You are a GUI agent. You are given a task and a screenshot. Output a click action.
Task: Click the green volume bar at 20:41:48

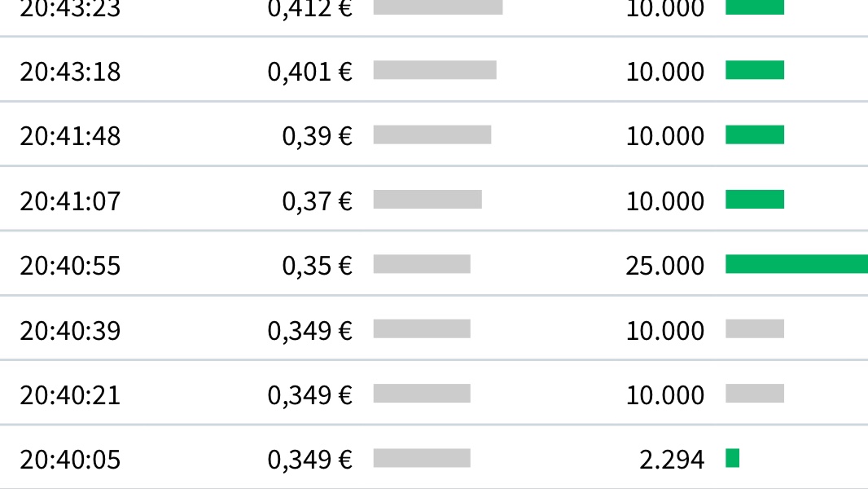755,134
